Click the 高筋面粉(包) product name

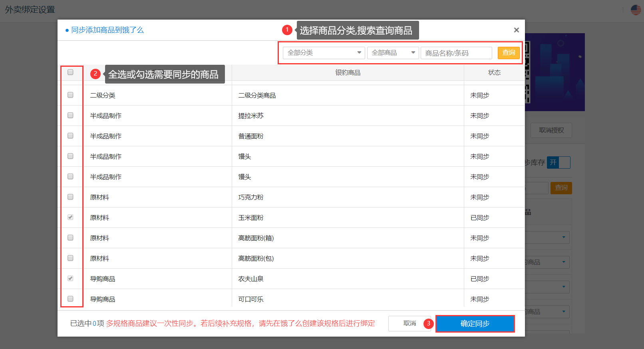click(x=256, y=259)
